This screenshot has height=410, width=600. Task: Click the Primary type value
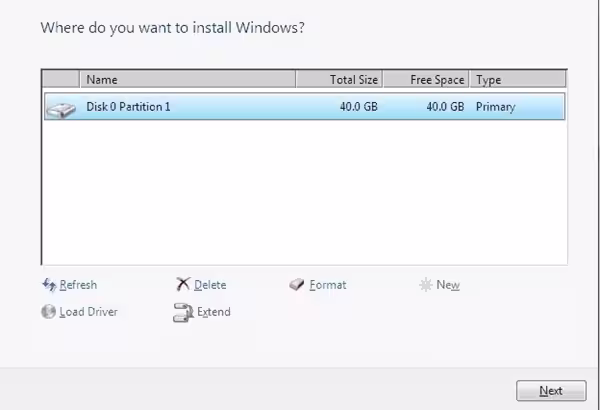(496, 107)
